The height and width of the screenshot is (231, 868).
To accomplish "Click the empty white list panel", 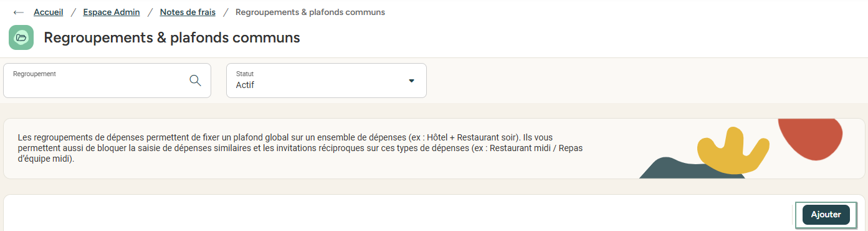I will 399,214.
